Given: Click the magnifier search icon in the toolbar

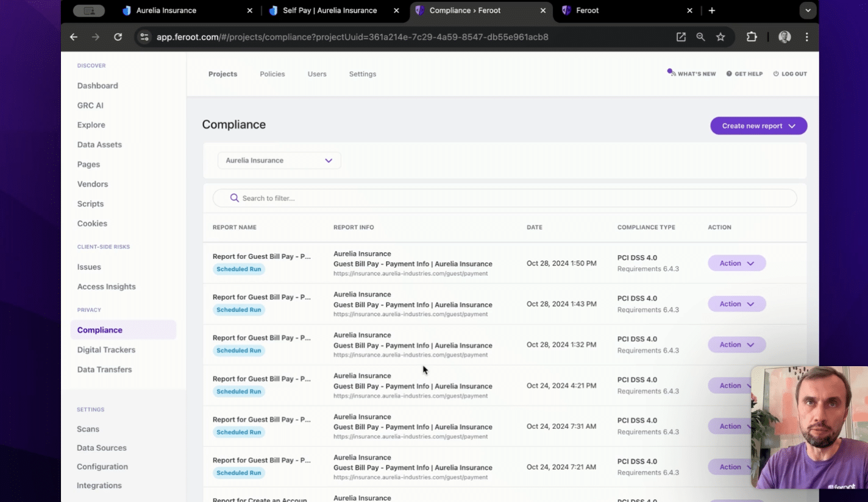Looking at the screenshot, I should click(700, 37).
